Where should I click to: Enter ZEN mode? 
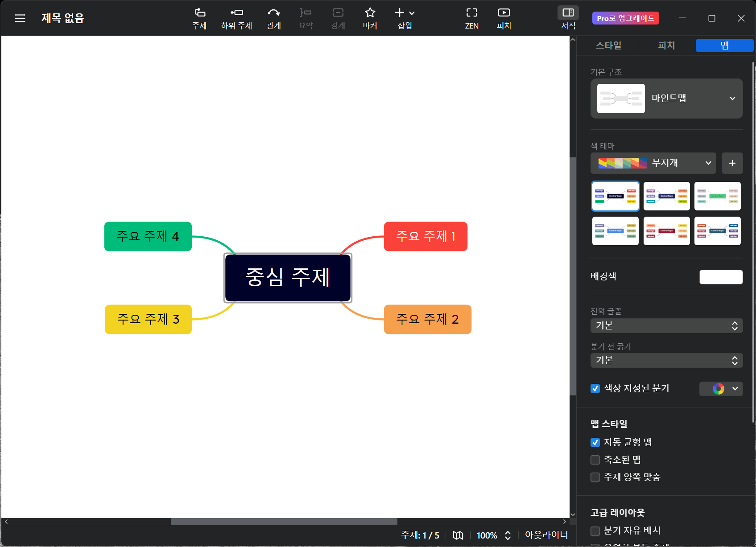click(x=472, y=18)
